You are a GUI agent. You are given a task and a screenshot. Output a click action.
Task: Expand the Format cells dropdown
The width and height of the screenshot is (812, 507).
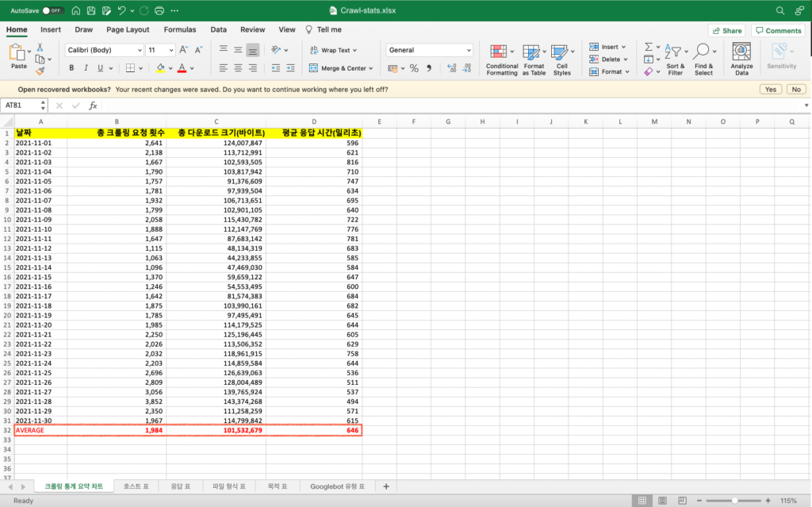coord(627,72)
